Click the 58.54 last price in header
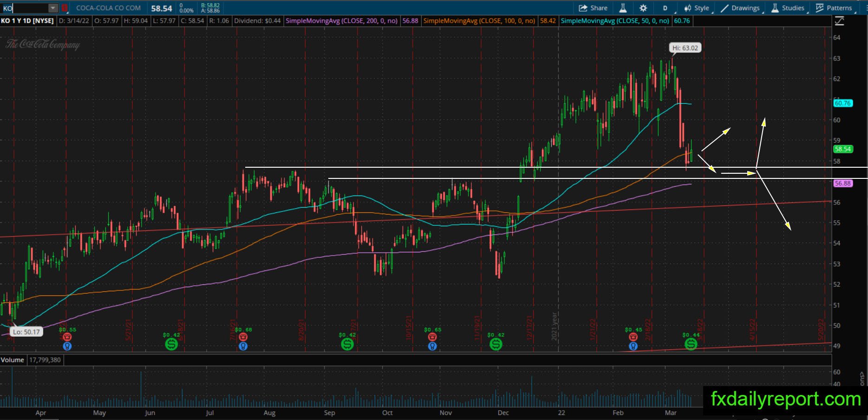Viewport: 868px width, 420px height. pos(162,8)
